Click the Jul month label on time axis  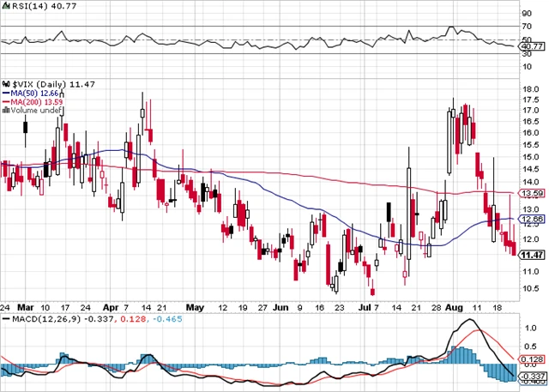click(x=366, y=305)
